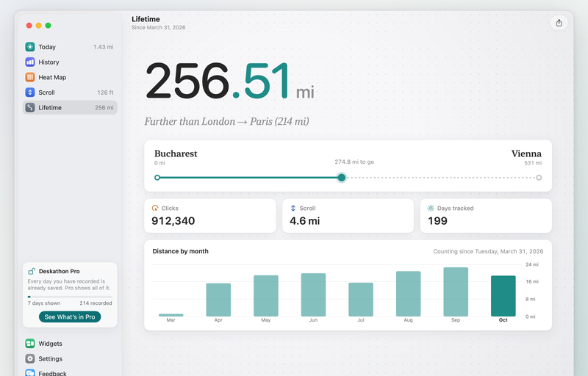Select the Aug bar in the chart
The image size is (588, 376).
pyautogui.click(x=408, y=294)
